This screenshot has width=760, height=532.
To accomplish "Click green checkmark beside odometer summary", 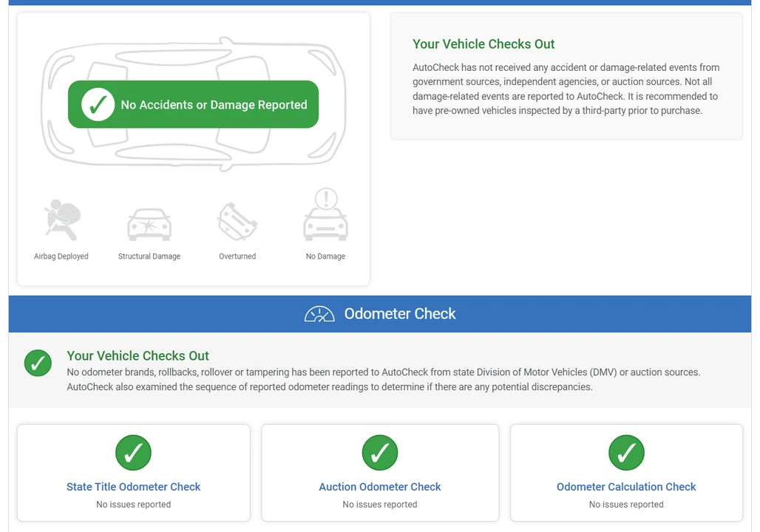I will (x=38, y=363).
